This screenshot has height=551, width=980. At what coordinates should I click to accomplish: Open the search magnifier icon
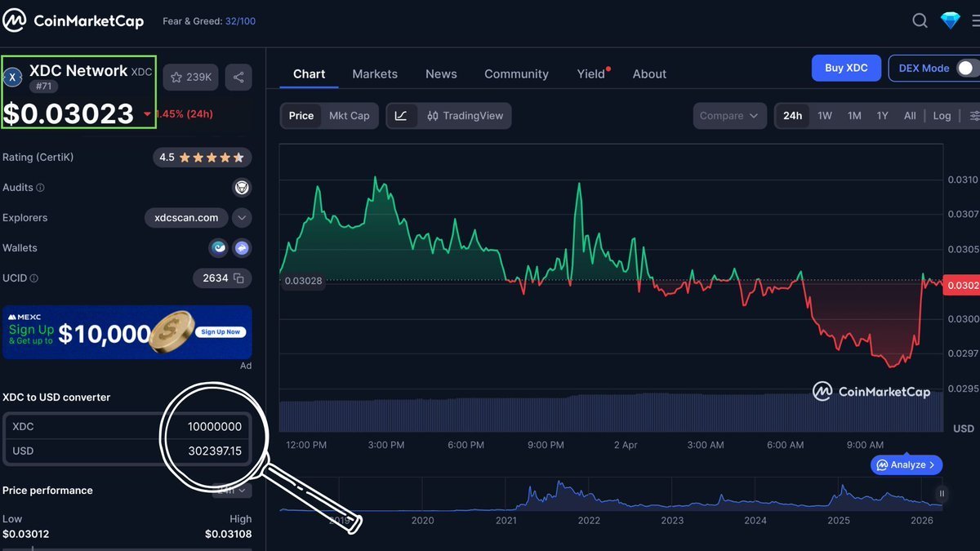click(x=920, y=20)
